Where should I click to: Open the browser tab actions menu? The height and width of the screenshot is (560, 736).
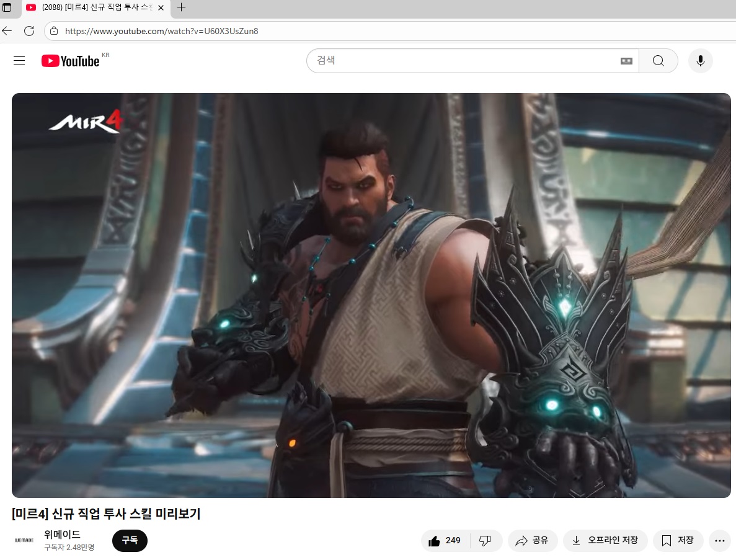click(x=7, y=7)
